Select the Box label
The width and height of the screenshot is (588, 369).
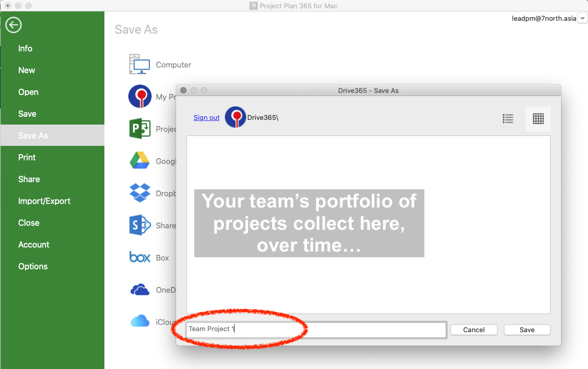pos(163,258)
